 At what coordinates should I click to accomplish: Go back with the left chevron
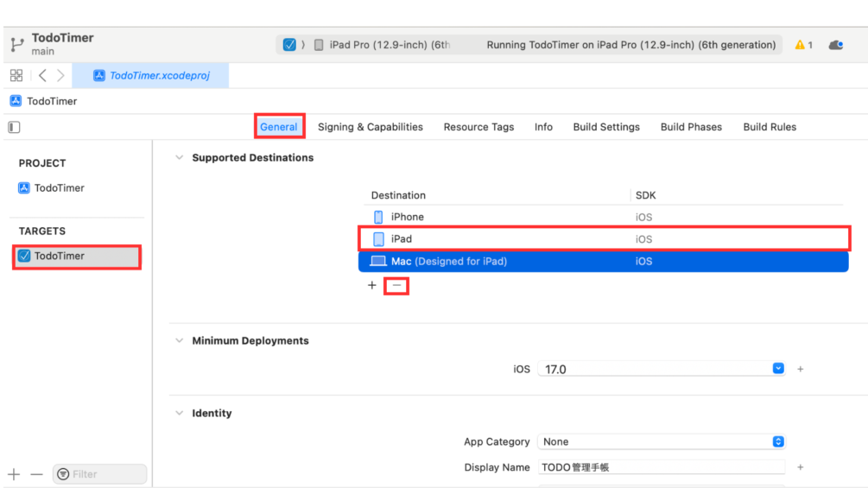(42, 75)
